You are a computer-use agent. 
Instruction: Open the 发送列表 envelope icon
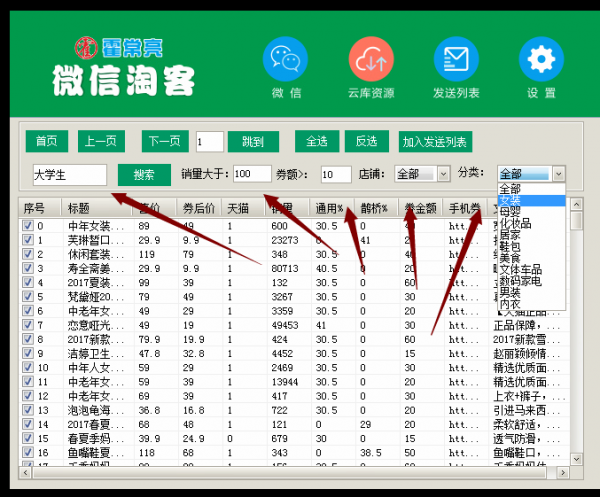456,59
